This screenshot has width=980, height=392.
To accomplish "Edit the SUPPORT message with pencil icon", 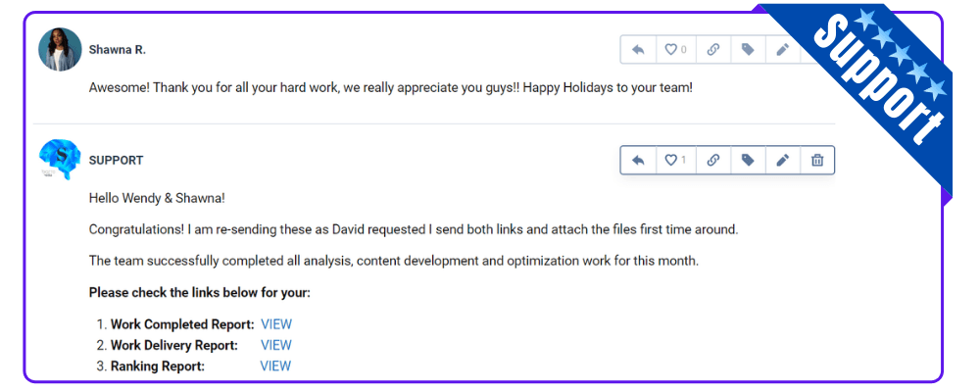I will (x=782, y=160).
